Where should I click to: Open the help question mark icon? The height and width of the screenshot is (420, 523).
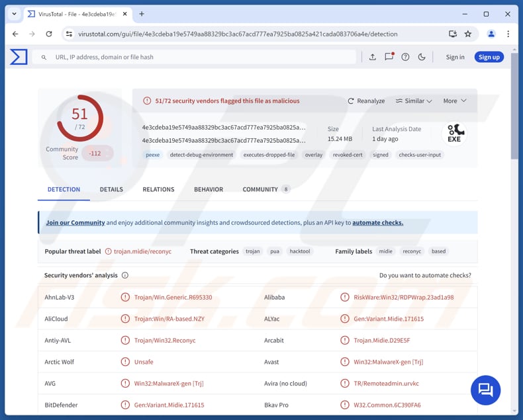coord(405,57)
